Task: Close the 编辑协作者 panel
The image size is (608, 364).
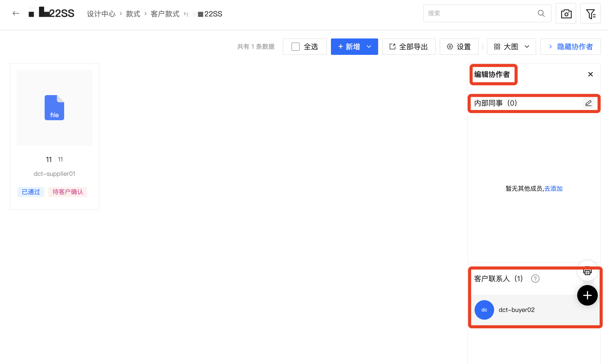Action: (x=590, y=74)
